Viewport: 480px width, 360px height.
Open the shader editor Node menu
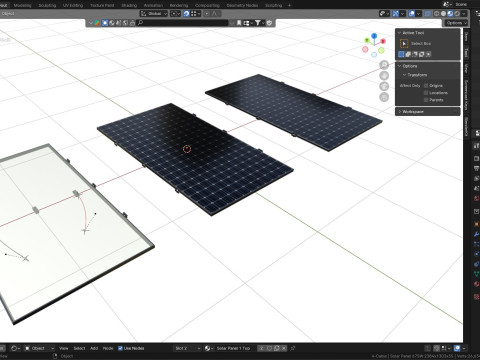coord(108,348)
